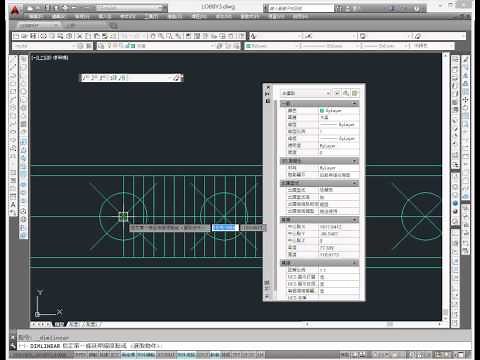Open the viewport controls label in drawing corner
The height and width of the screenshot is (360, 480).
[x=50, y=58]
